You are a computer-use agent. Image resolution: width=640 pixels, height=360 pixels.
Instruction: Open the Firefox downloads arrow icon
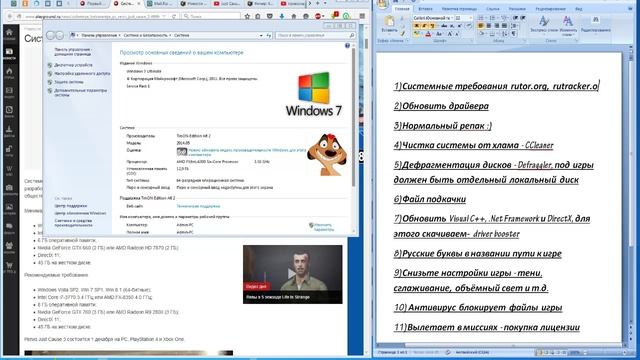(282, 16)
